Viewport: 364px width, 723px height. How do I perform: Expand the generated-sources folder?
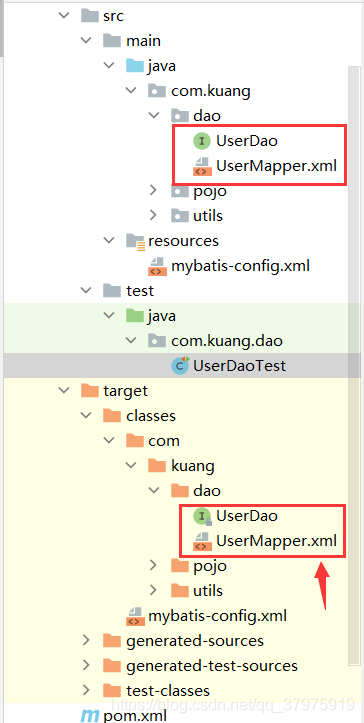86,640
